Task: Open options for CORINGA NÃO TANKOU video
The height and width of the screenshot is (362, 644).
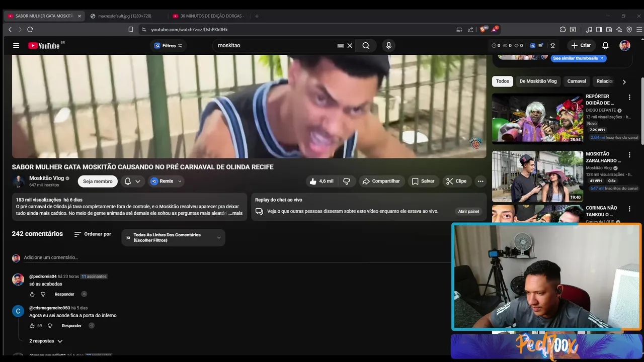Action: point(629,209)
